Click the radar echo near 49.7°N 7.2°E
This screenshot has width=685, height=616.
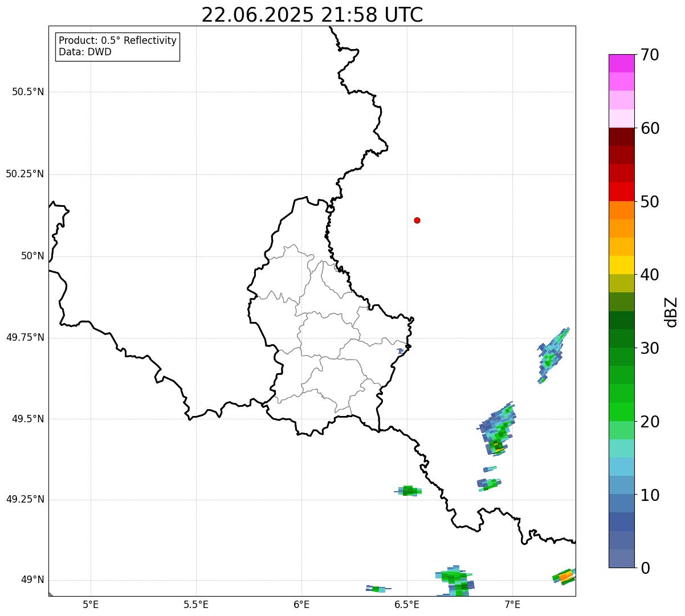552,356
